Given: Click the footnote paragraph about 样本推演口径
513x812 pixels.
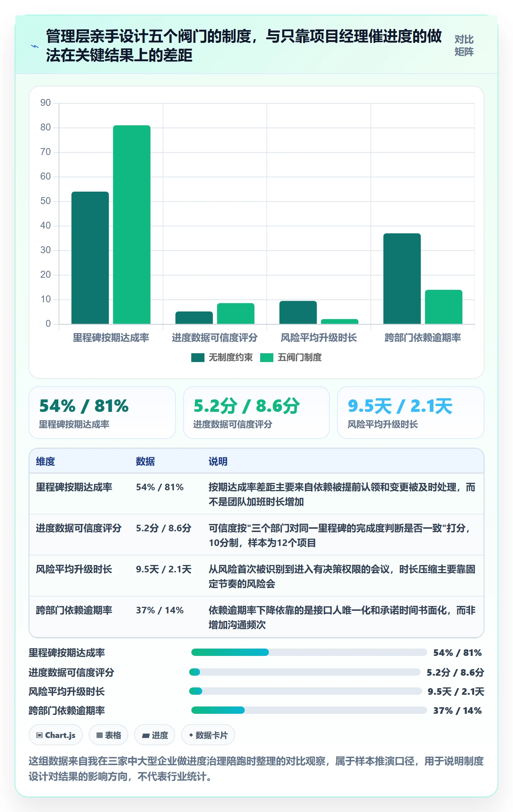Looking at the screenshot, I should pyautogui.click(x=256, y=769).
